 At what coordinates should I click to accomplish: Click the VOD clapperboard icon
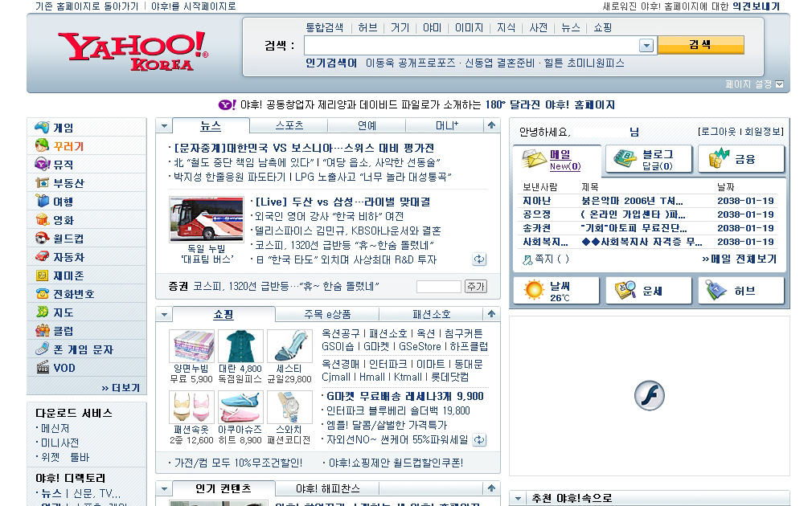[x=42, y=368]
